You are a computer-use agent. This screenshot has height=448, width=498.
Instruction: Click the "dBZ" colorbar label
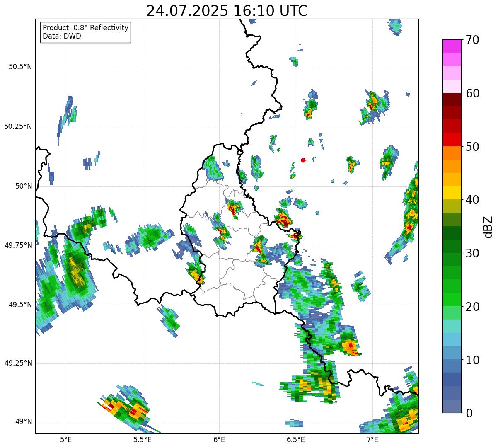488,227
